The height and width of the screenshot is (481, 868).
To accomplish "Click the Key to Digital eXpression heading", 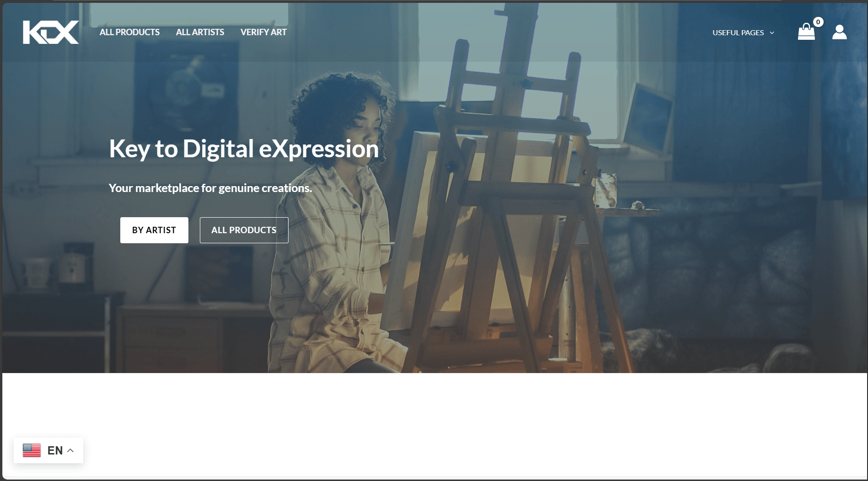I will click(244, 149).
